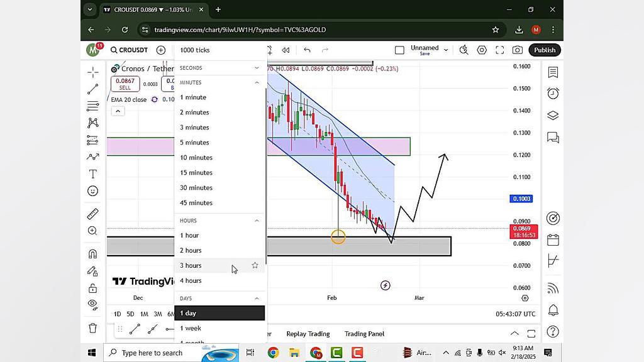Collapse the Days interval section
The width and height of the screenshot is (644, 362).
(257, 299)
